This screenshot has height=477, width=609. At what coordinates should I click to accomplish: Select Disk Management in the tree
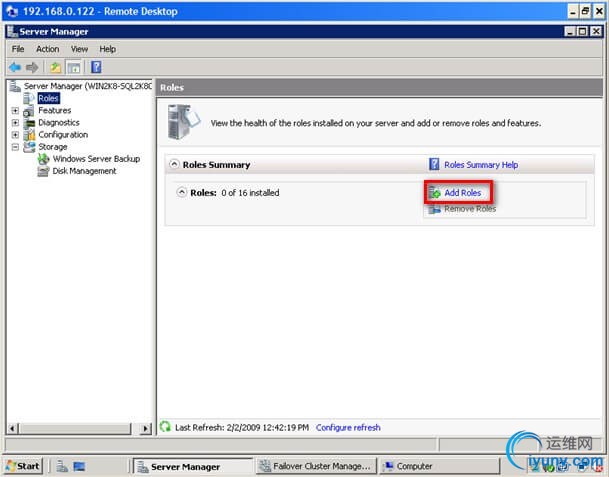(x=84, y=171)
